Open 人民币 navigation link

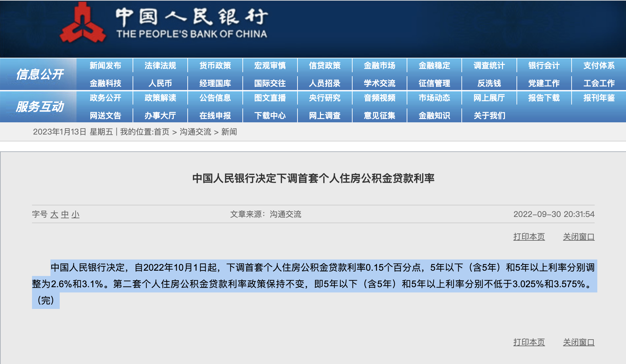160,83
